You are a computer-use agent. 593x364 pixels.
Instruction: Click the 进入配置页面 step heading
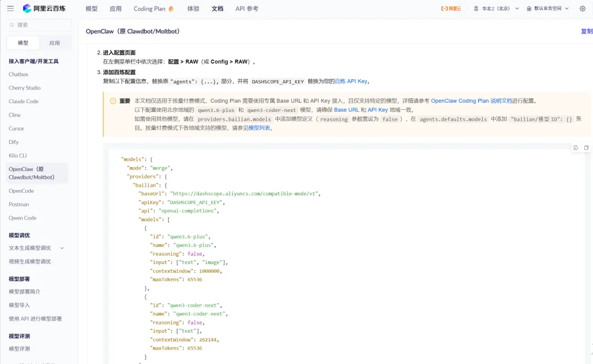tap(119, 53)
